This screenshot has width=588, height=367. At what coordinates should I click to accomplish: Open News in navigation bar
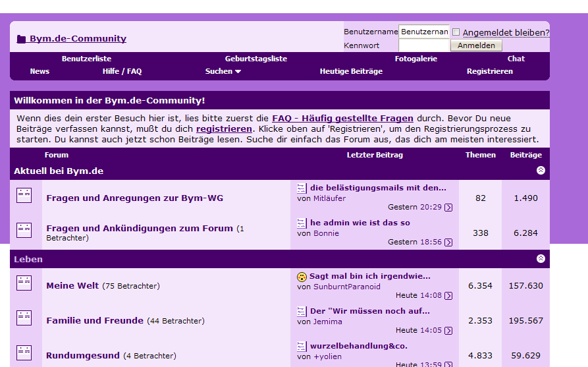coord(40,71)
